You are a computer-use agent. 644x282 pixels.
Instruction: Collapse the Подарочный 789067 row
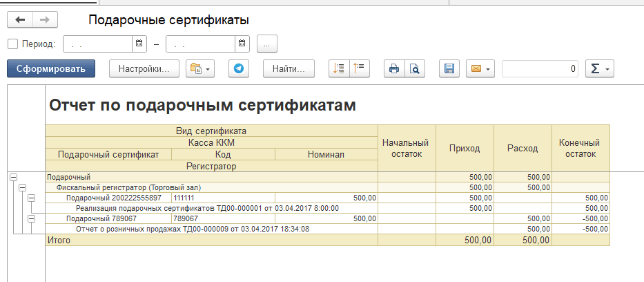[x=31, y=218]
